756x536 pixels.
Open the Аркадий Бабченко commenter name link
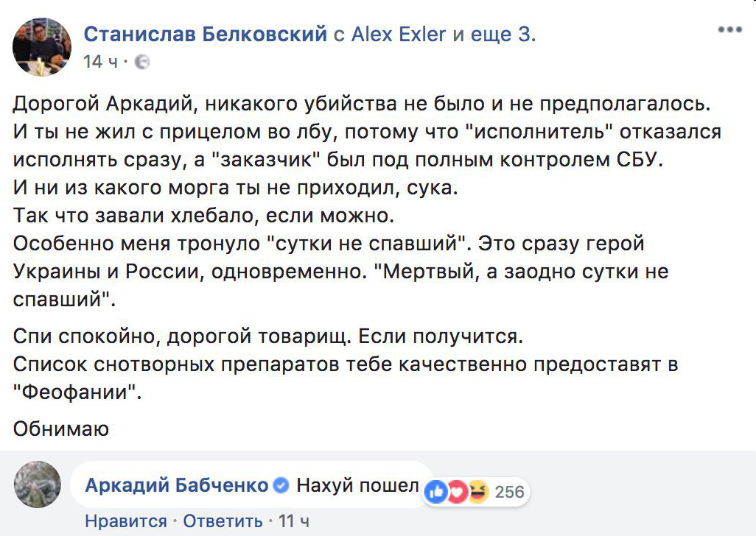177,486
